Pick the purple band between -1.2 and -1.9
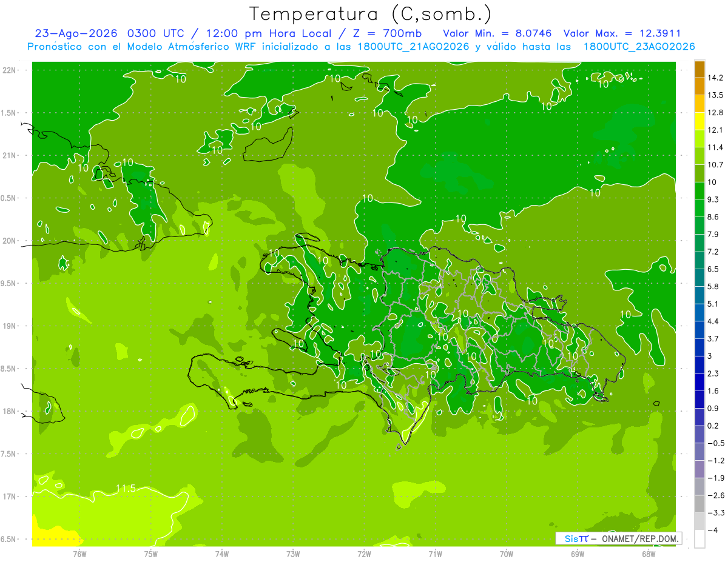728x562 pixels. click(x=699, y=469)
